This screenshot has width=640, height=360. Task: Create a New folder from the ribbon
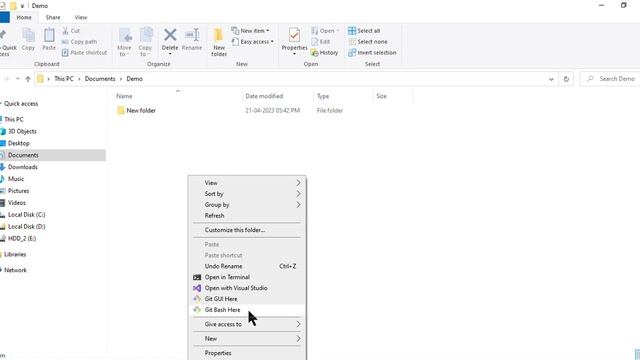pyautogui.click(x=219, y=42)
